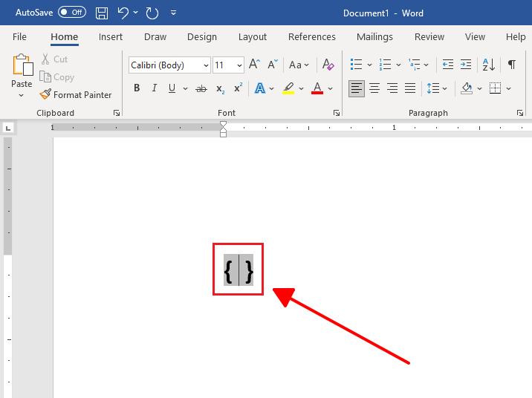Open the Mailings tab
Image resolution: width=532 pixels, height=398 pixels.
pyautogui.click(x=374, y=36)
